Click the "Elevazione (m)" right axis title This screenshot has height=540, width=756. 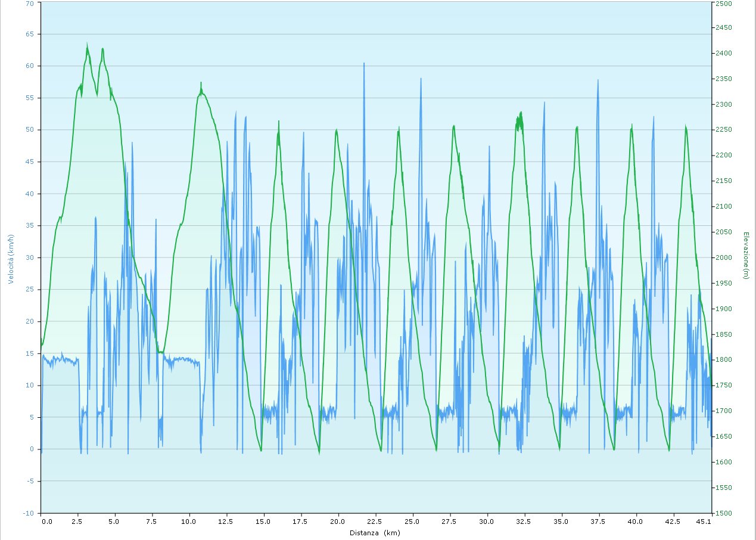[x=746, y=255]
